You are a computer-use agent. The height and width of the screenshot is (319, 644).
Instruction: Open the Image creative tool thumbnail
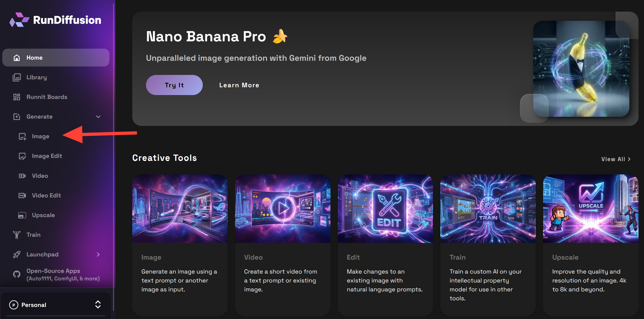[x=180, y=209]
